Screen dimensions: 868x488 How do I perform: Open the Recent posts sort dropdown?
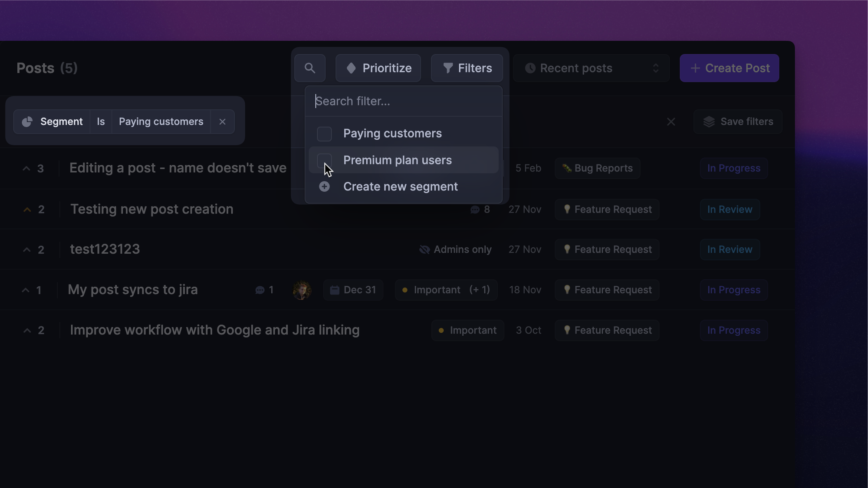591,68
